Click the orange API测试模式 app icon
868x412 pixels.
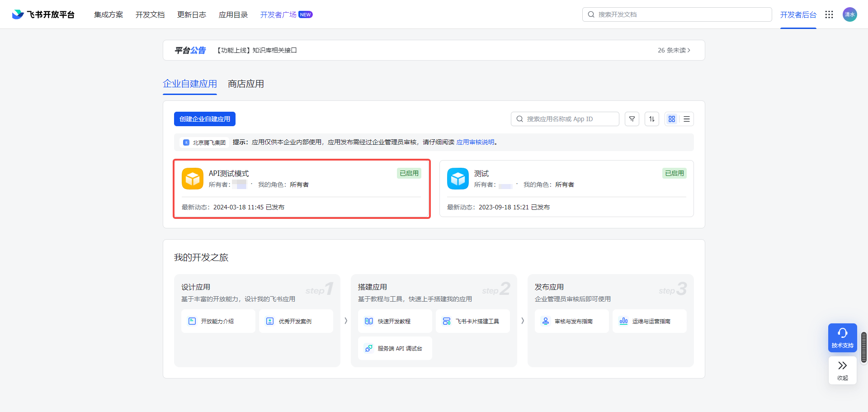click(x=193, y=179)
